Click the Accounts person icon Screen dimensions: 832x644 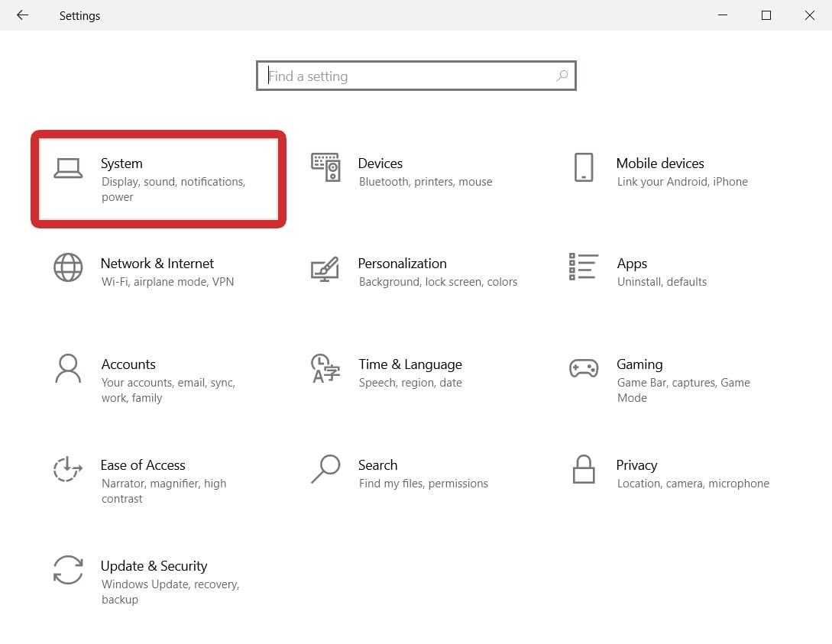point(68,368)
